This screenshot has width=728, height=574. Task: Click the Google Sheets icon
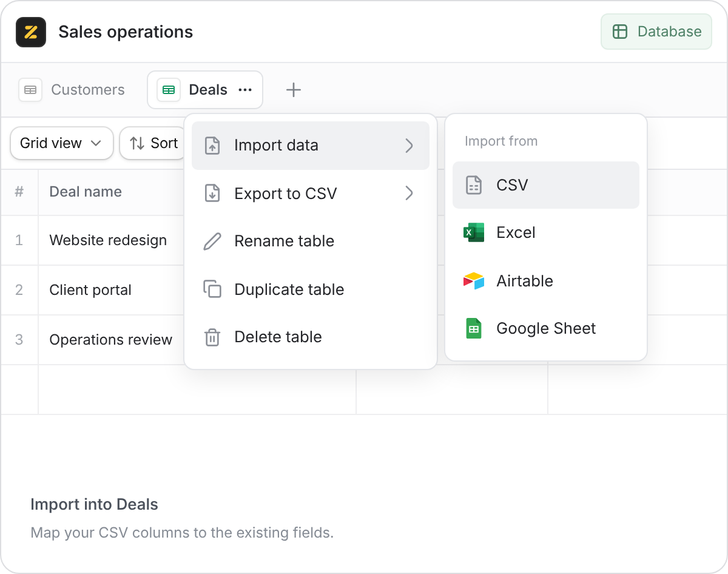474,328
